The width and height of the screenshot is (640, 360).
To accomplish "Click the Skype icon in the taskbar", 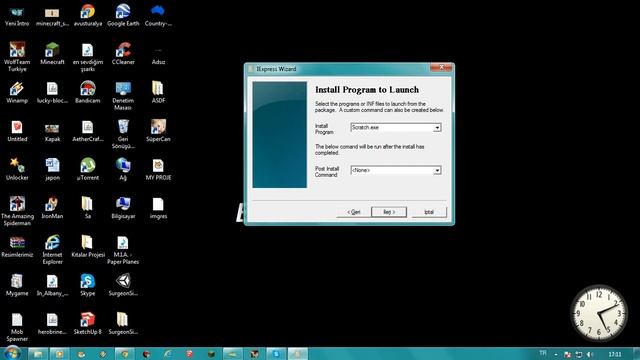I will (x=276, y=354).
